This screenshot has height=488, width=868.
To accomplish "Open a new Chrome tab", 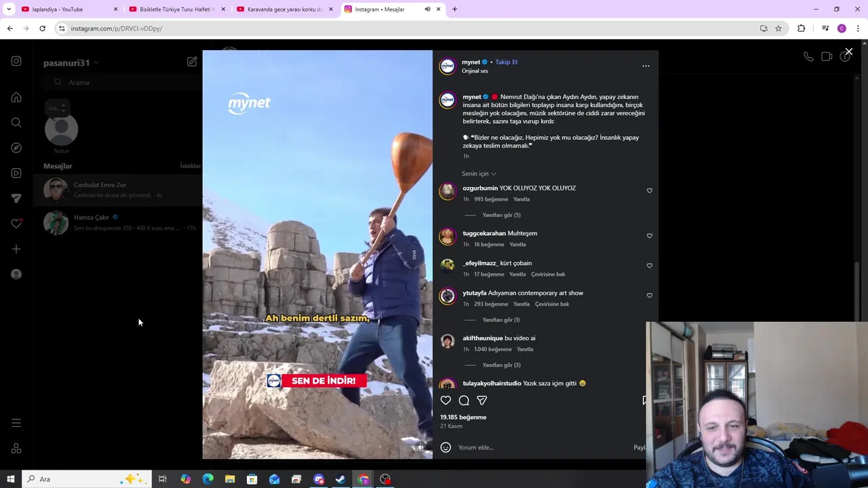I will (454, 9).
